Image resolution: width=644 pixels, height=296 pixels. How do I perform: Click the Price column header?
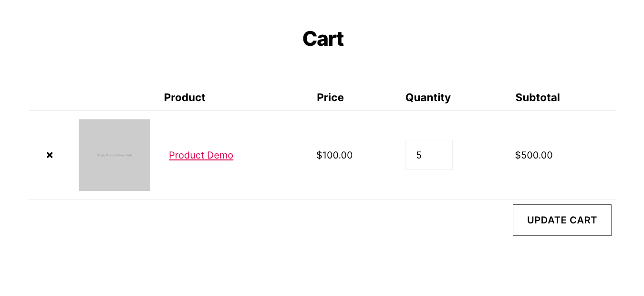click(330, 97)
